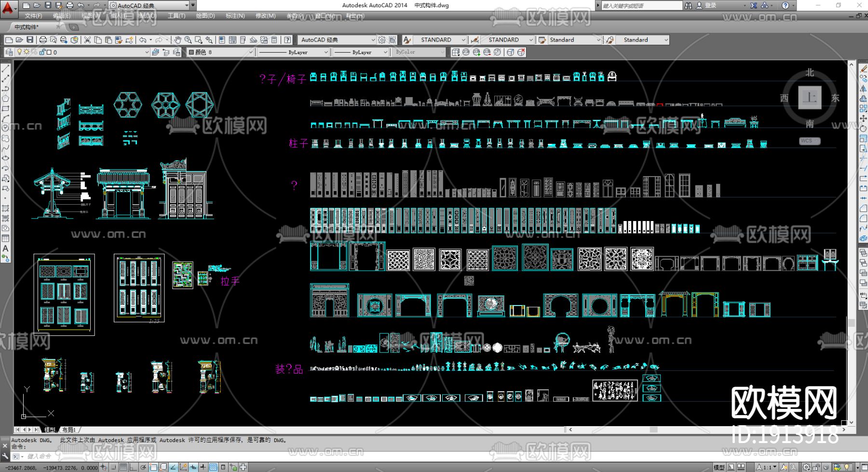Open the Plot (print) icon in standard toolbar

click(x=43, y=40)
